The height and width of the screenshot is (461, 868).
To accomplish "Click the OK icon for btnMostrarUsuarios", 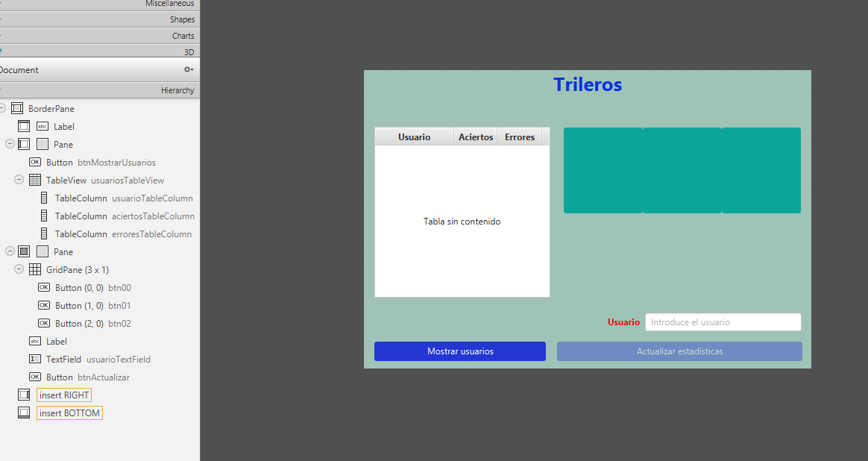I will pyautogui.click(x=35, y=162).
